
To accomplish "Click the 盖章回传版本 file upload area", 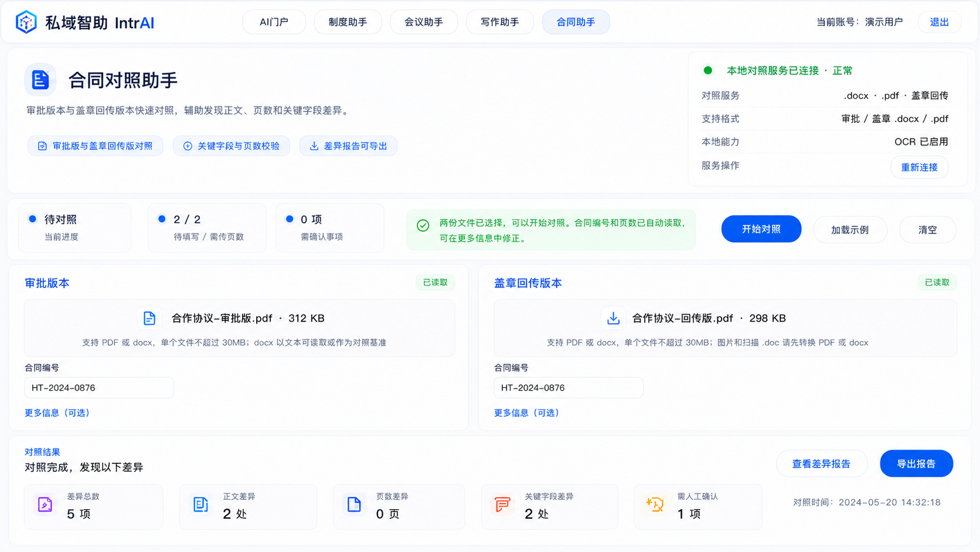I will (x=725, y=328).
